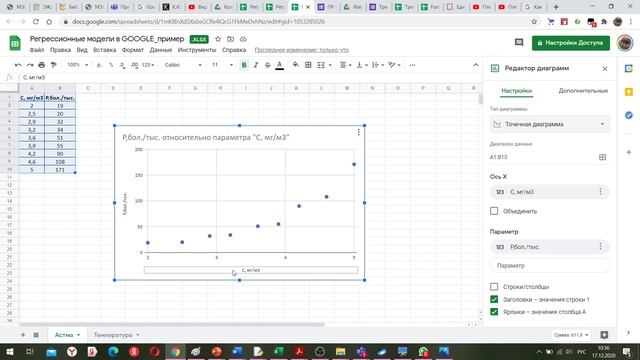Decrease the number of decimal places

tap(122, 65)
